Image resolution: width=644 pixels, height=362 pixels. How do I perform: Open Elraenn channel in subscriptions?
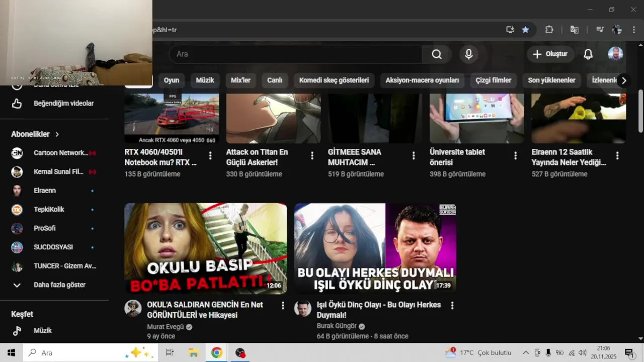click(x=54, y=191)
